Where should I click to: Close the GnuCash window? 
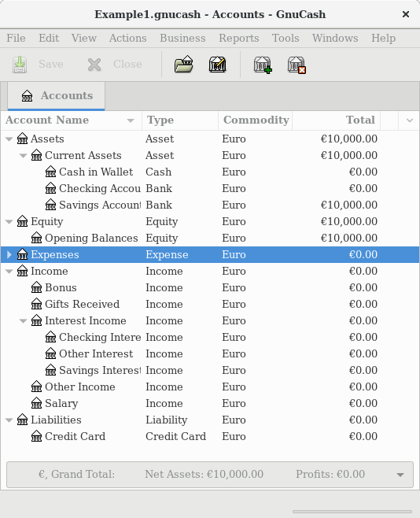[406, 14]
